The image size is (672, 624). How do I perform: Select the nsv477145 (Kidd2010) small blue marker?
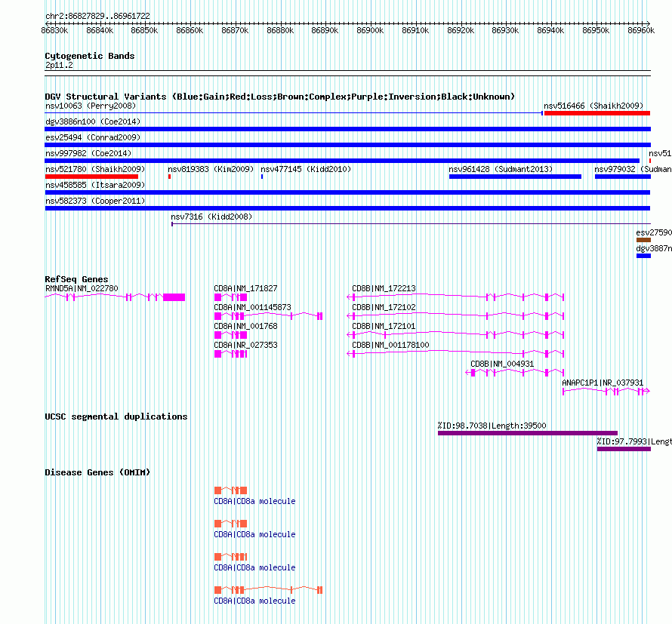[262, 177]
